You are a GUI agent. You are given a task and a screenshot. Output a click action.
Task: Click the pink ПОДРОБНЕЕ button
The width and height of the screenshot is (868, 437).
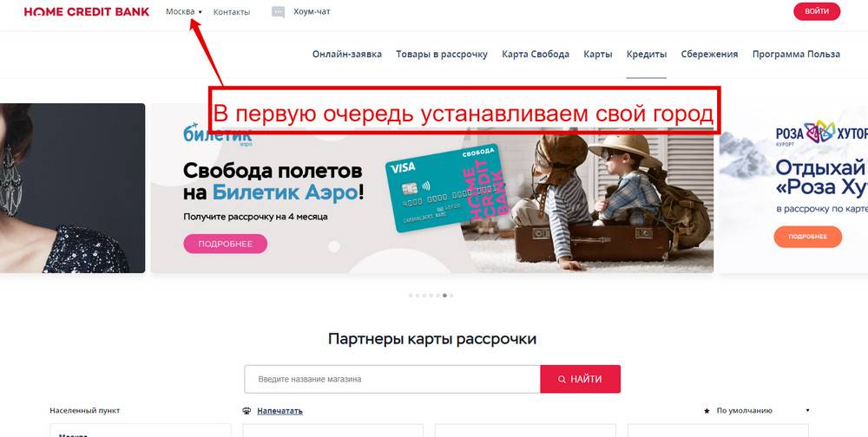(226, 244)
